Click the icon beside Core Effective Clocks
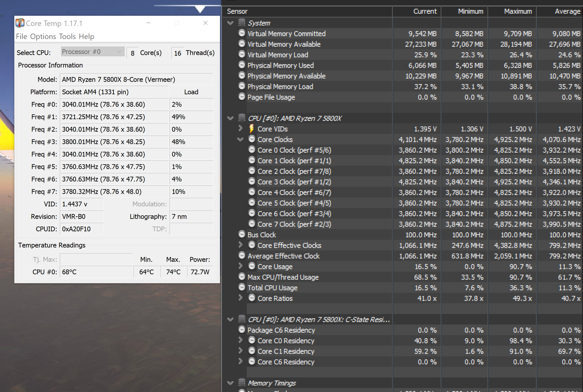Screen dimensions: 583x392 252,245
